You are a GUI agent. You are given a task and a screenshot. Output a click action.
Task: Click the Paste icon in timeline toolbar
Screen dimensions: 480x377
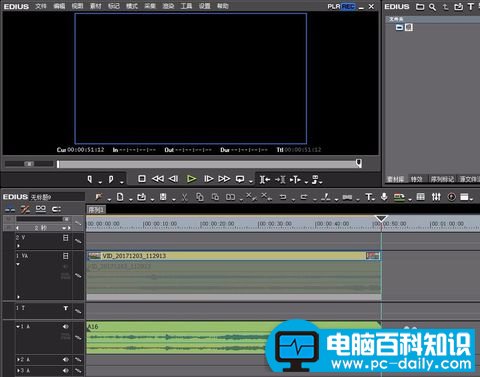point(215,197)
